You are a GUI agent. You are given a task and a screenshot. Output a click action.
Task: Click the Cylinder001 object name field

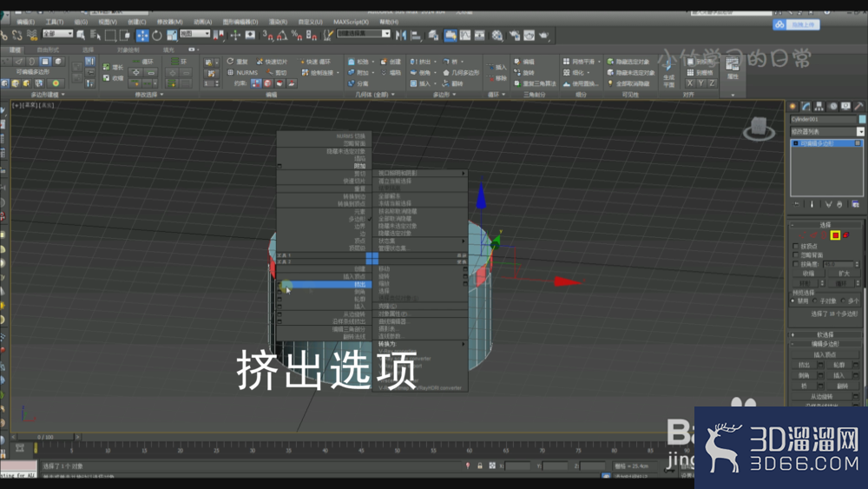click(823, 119)
